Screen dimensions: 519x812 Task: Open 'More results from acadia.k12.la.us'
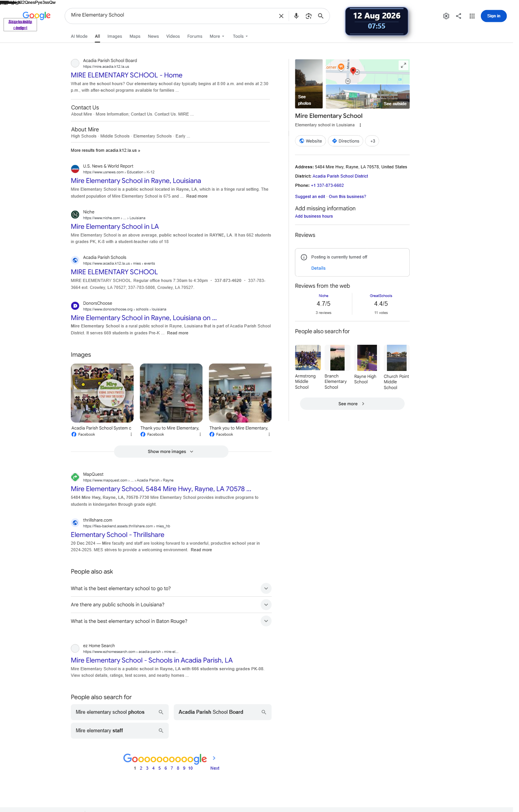click(105, 151)
